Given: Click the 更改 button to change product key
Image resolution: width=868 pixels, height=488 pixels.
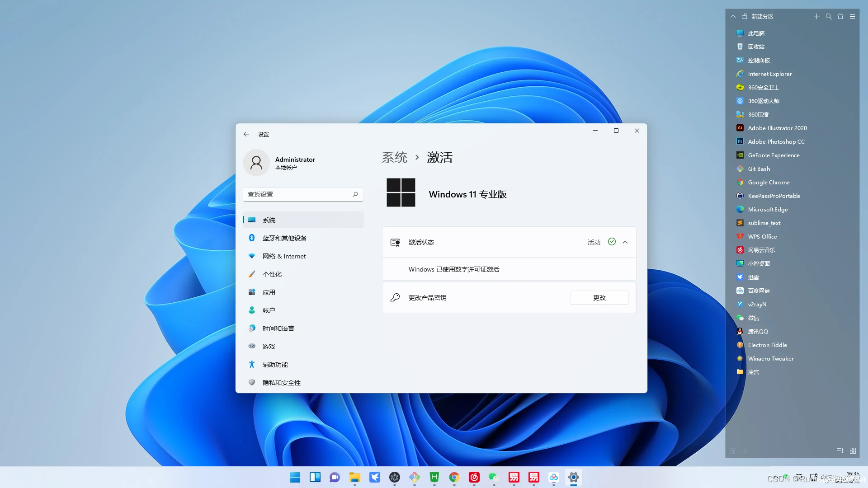Looking at the screenshot, I should pos(599,297).
